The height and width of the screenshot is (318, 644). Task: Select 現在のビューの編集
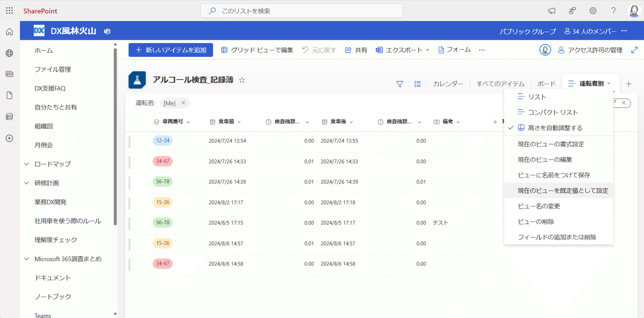tap(558, 160)
